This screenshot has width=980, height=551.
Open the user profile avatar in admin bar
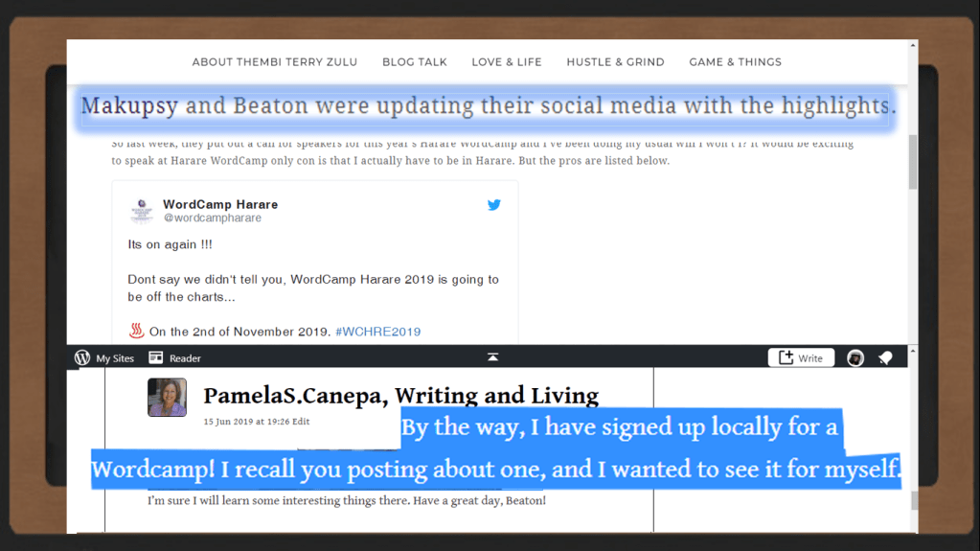(x=855, y=358)
